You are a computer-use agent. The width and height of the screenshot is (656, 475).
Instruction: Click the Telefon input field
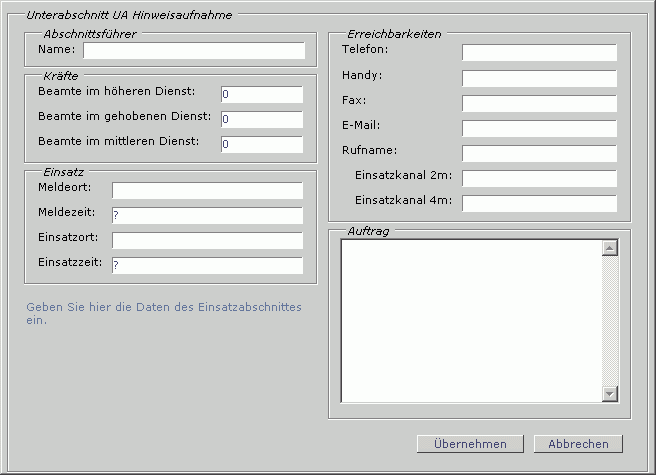[x=539, y=53]
